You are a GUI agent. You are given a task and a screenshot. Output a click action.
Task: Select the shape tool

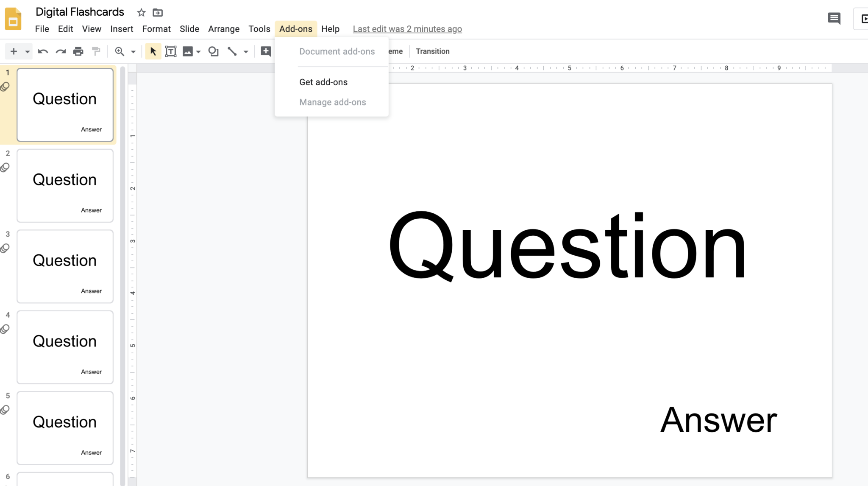point(214,51)
